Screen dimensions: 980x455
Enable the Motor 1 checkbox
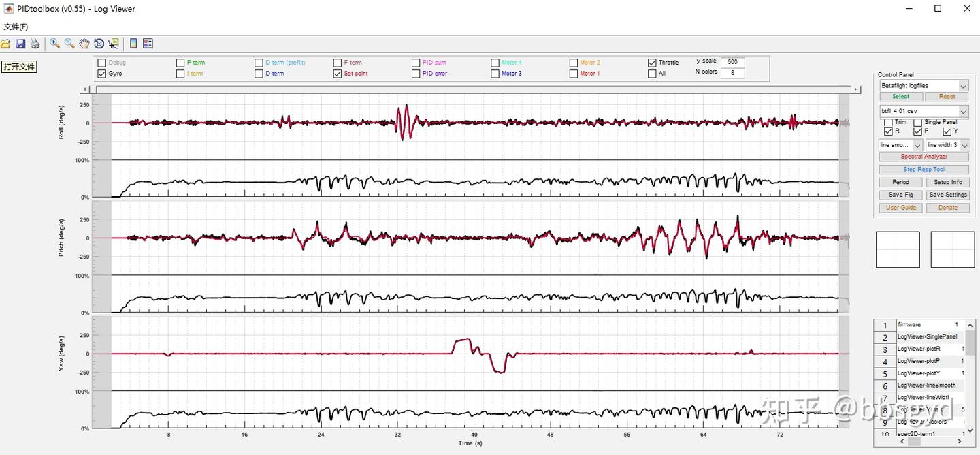[574, 74]
